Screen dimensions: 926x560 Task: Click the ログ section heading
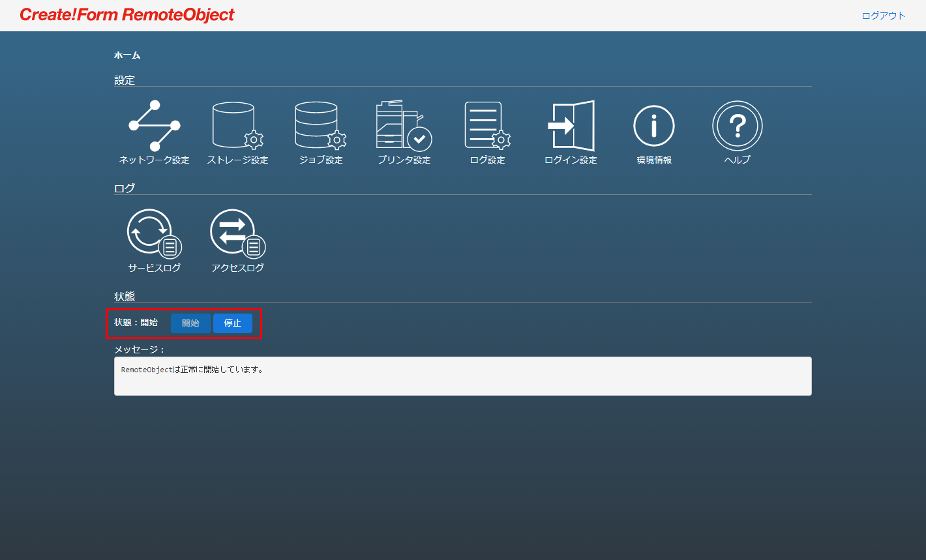point(125,188)
